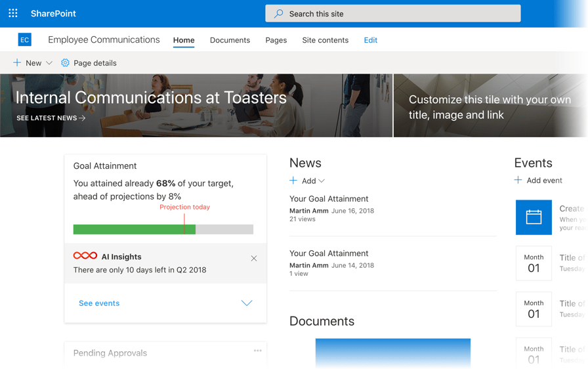Click the AI Insights heading text

(x=121, y=257)
